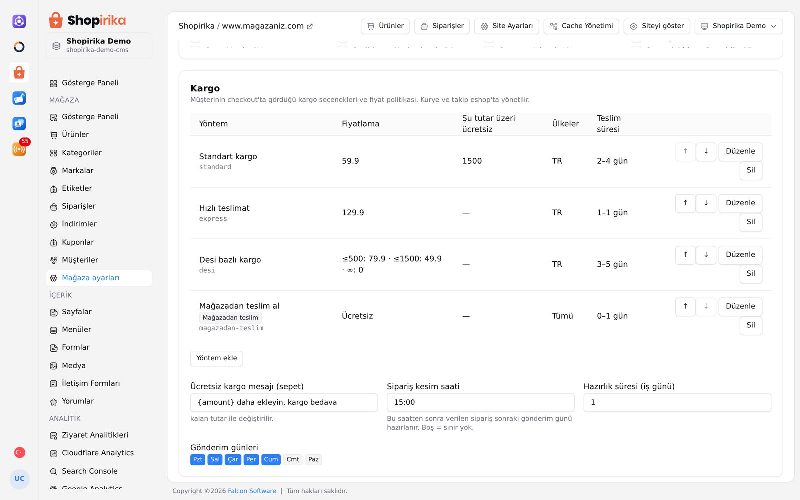Click the Sipariş kesim saati field
Viewport: 800px width, 500px height.
point(480,403)
